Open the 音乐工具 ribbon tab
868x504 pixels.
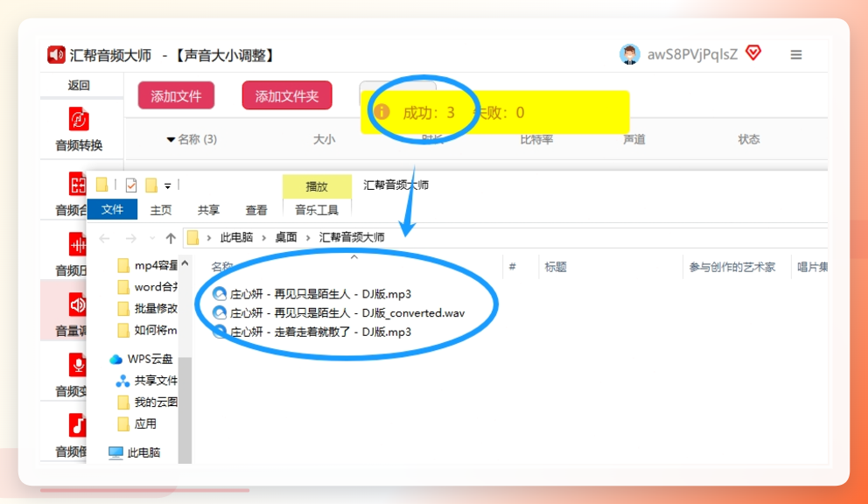pyautogui.click(x=317, y=210)
